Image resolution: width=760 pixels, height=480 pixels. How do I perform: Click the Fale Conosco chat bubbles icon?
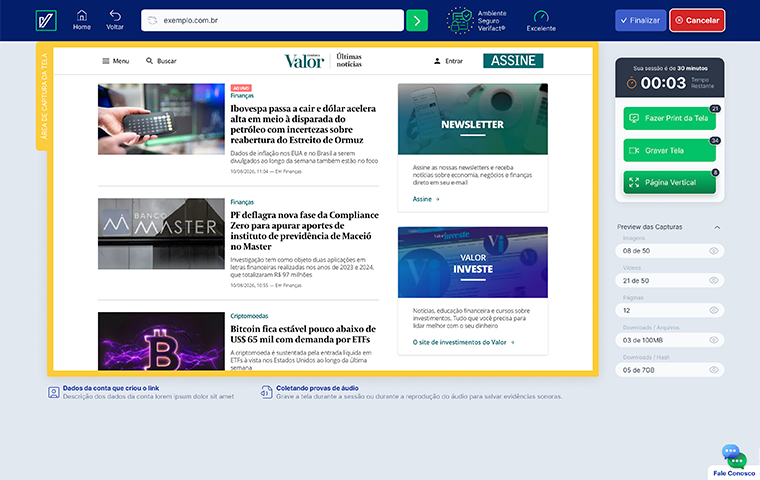point(734,456)
